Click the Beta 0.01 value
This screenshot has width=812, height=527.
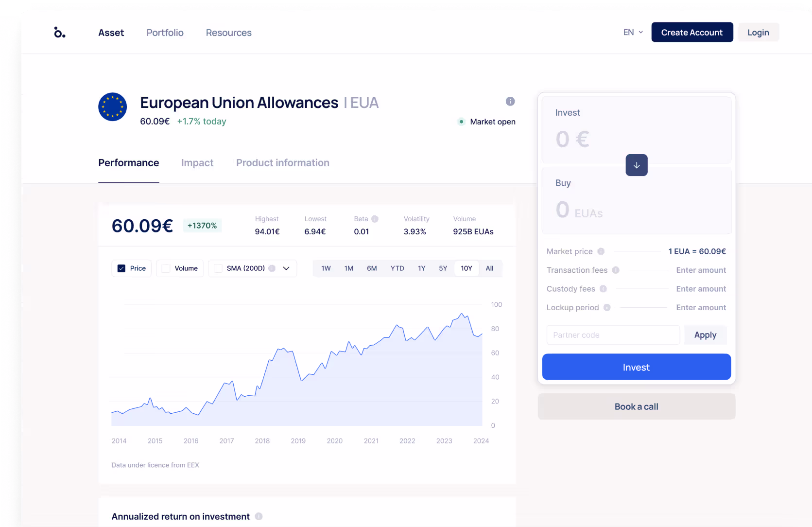tap(362, 232)
